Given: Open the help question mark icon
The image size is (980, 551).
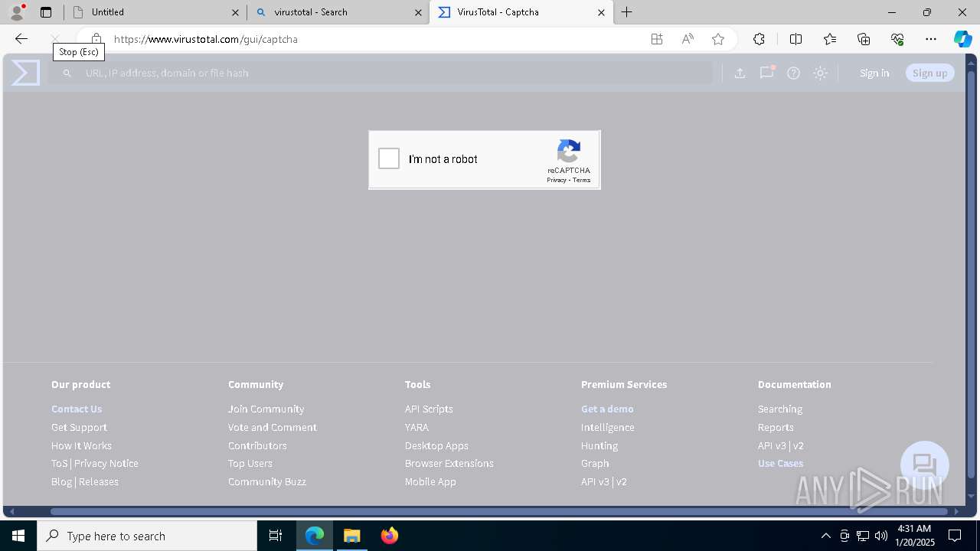Looking at the screenshot, I should click(793, 73).
